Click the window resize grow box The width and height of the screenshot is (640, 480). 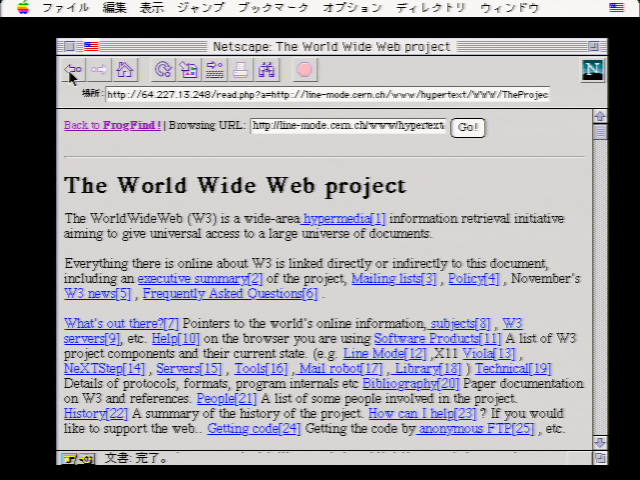600,458
